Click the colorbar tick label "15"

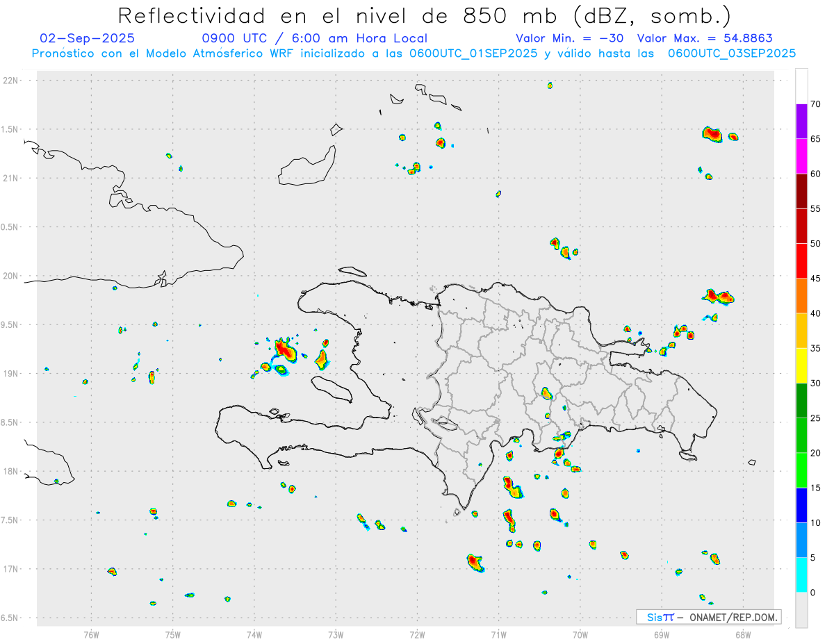(815, 488)
